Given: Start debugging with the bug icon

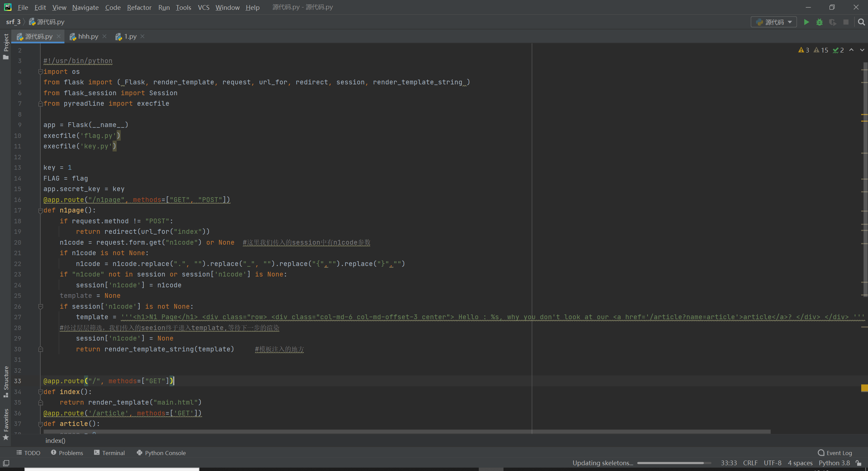Looking at the screenshot, I should point(820,22).
